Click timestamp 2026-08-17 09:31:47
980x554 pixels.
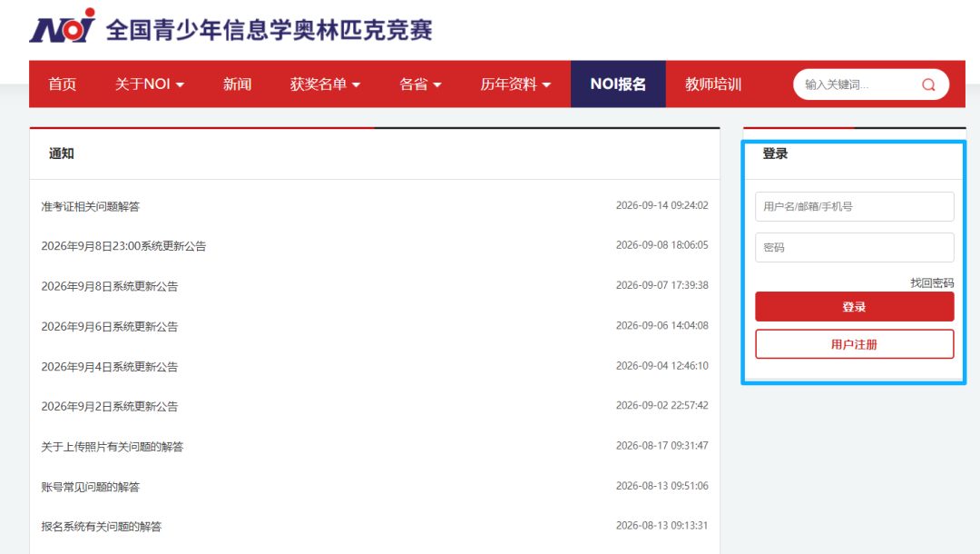[x=661, y=445]
